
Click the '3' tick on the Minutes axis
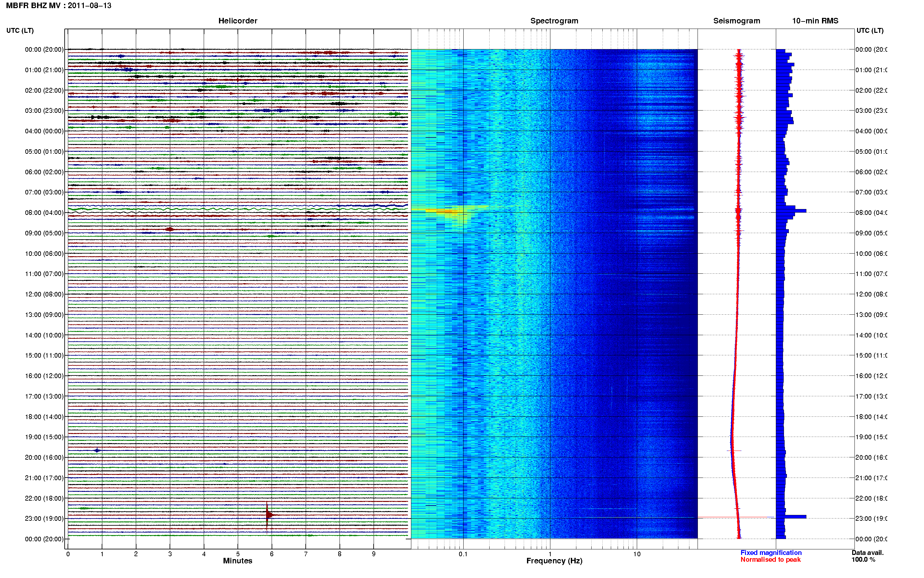coord(170,554)
